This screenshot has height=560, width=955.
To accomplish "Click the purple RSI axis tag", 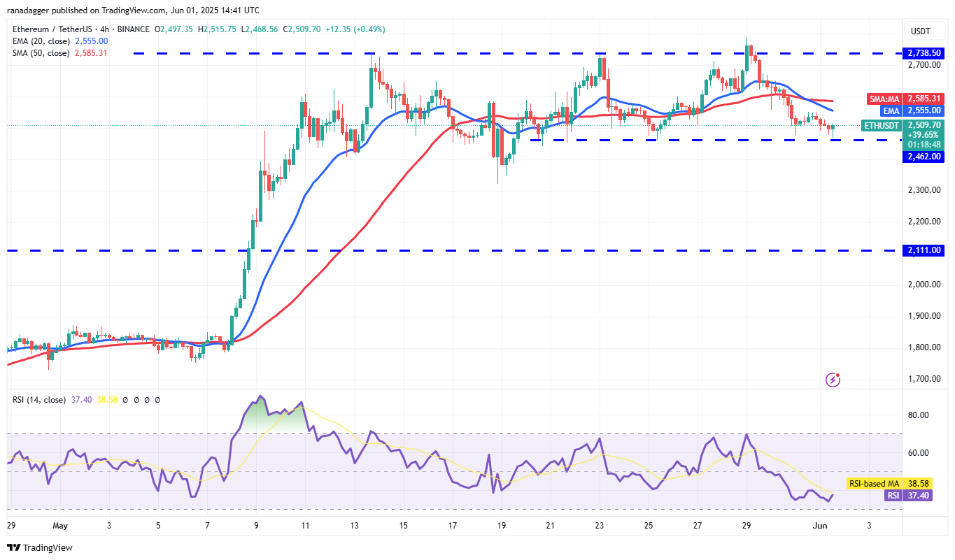I will pyautogui.click(x=893, y=495).
